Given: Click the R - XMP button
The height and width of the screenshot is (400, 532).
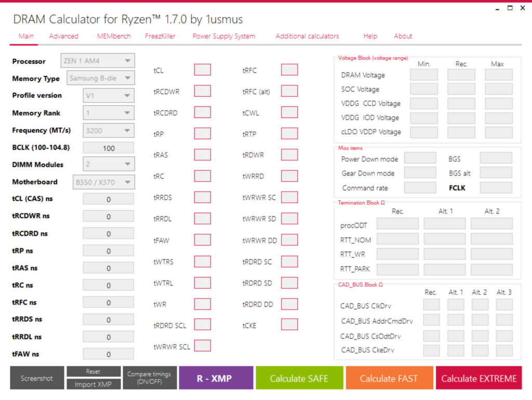Looking at the screenshot, I should click(216, 378).
